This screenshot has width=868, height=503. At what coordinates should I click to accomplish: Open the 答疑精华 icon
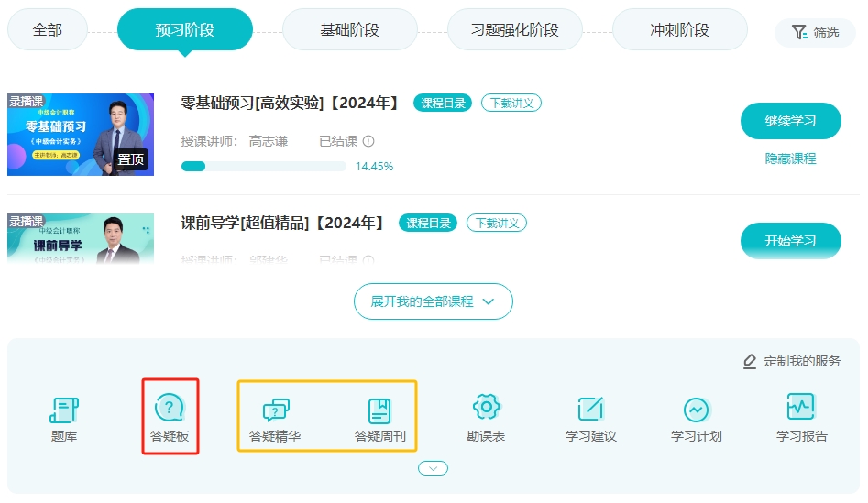pyautogui.click(x=276, y=410)
